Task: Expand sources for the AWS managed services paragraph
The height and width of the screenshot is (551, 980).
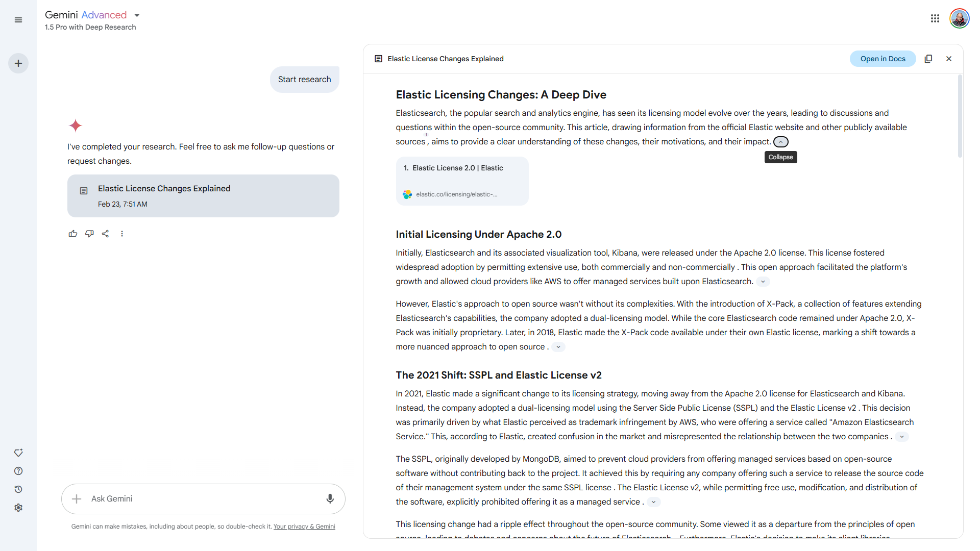Action: pyautogui.click(x=763, y=282)
